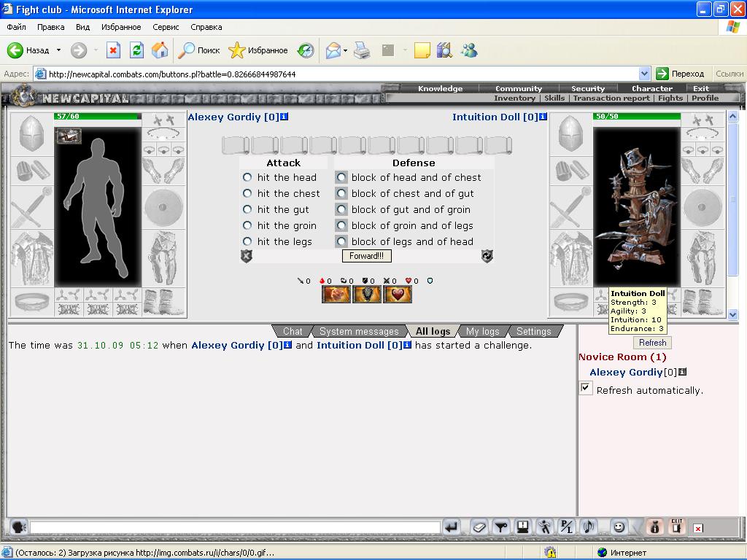Click the info icon beside Alexey Gordiy's heading
The image size is (747, 560).
click(x=284, y=117)
